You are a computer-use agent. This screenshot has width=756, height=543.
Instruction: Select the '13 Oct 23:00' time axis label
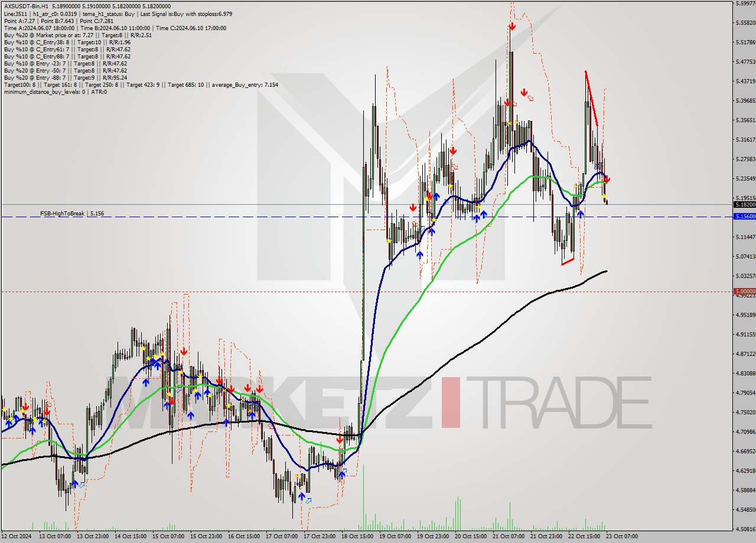click(x=92, y=537)
